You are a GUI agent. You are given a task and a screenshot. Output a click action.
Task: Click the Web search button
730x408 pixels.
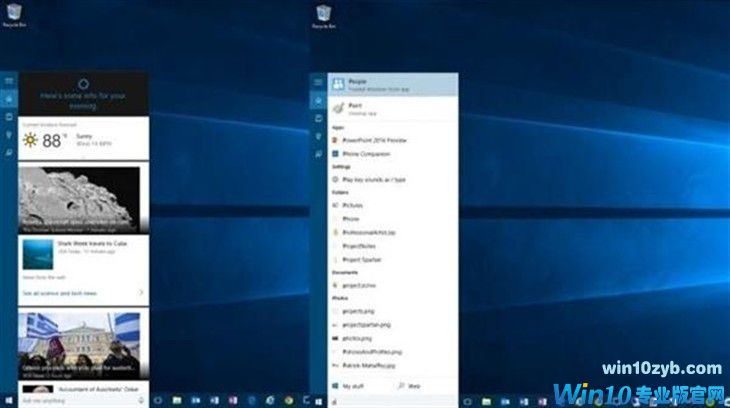point(410,384)
